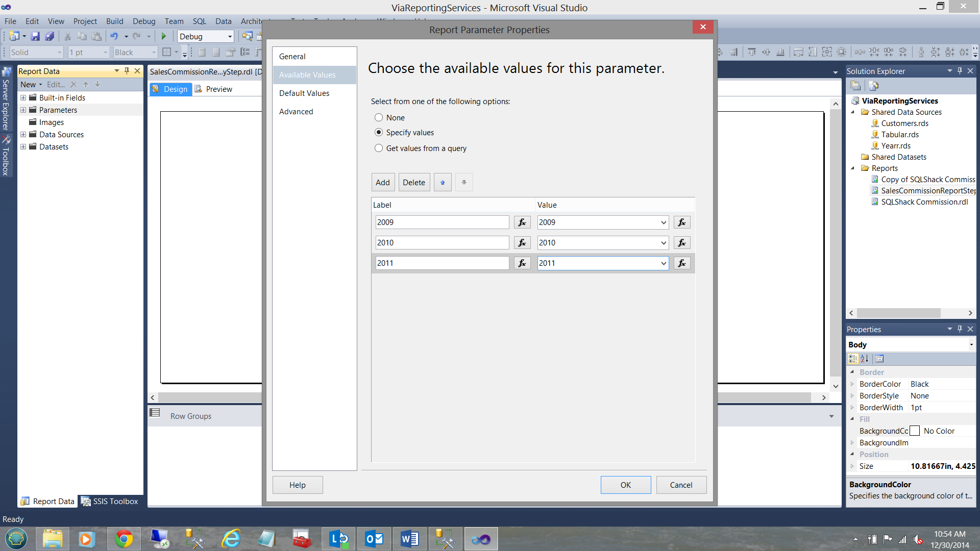The height and width of the screenshot is (551, 980).
Task: Open Chrome from the taskbar
Action: (123, 539)
